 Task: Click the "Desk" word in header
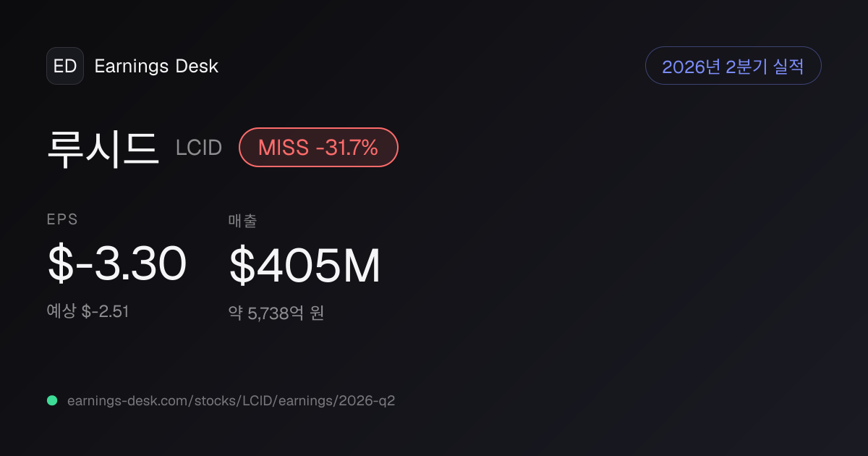197,66
